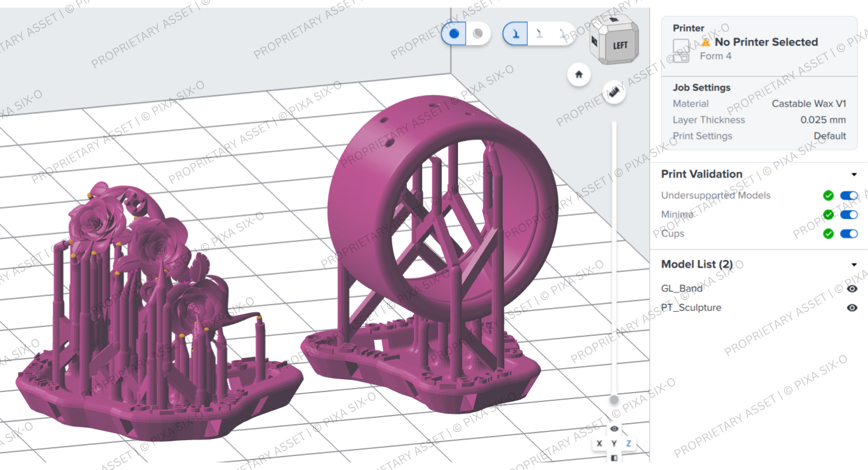Reset camera with the home view button
Screen dimensions: 868x470
tap(579, 75)
